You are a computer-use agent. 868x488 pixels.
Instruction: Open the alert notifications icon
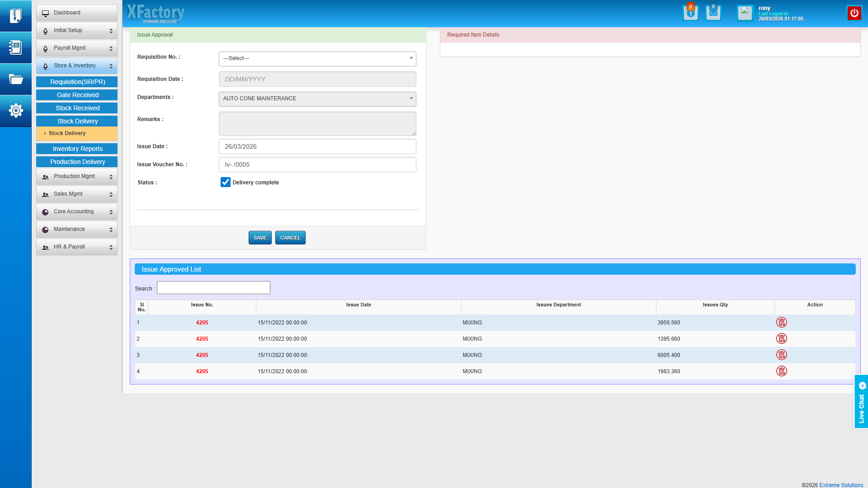[690, 13]
